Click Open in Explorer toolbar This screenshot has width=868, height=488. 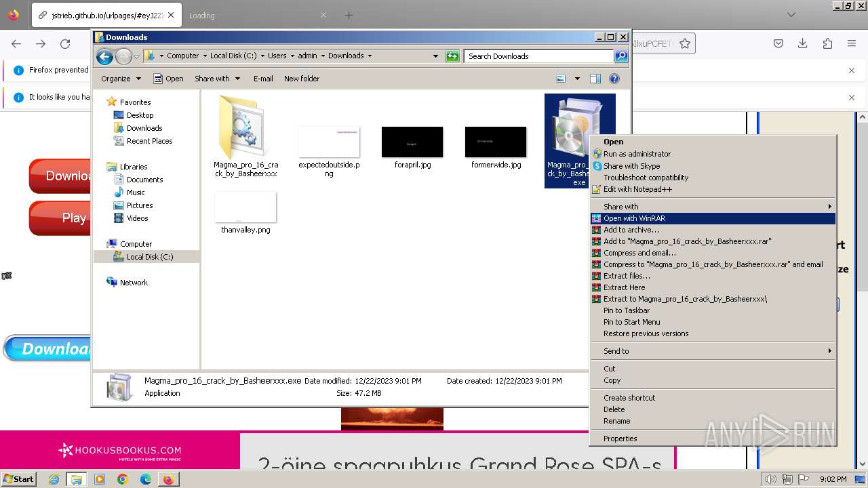coord(168,79)
